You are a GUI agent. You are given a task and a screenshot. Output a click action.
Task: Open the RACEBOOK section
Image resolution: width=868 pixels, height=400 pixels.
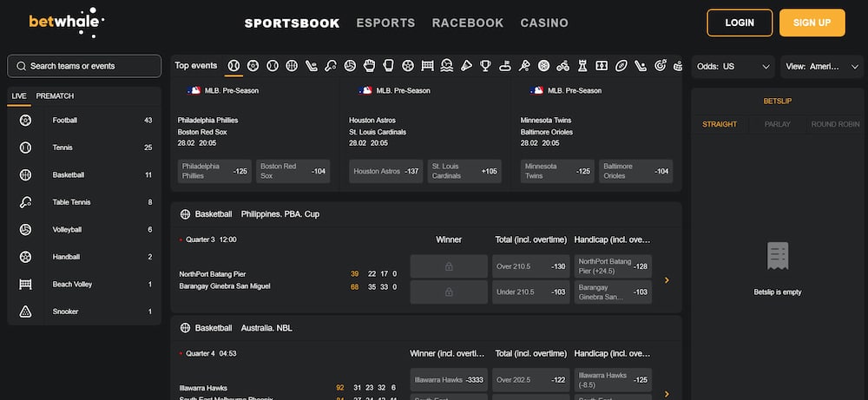(468, 23)
